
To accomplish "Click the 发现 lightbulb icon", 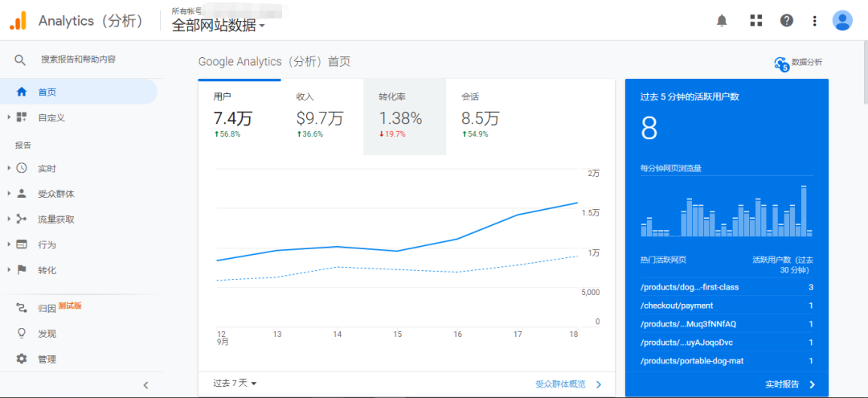I will tap(22, 333).
